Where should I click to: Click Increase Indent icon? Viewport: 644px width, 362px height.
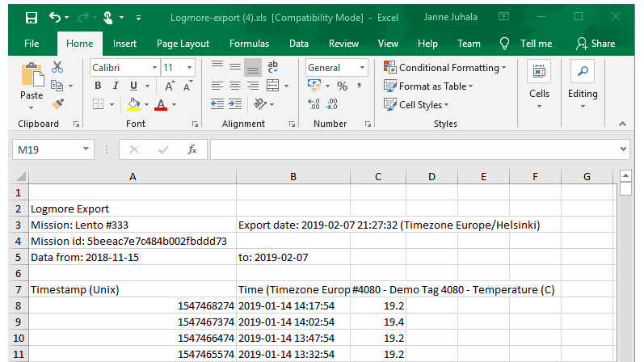235,104
